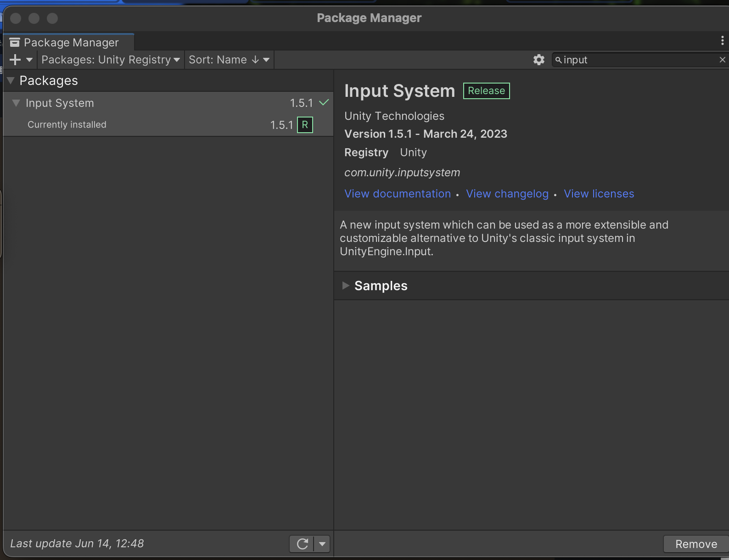Open Packages: Unity Registry dropdown

click(111, 60)
